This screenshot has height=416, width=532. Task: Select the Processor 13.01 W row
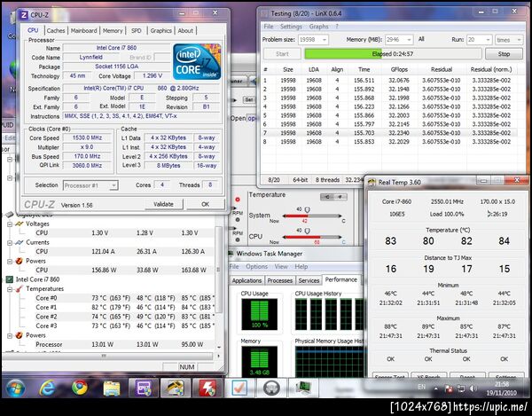[117, 345]
